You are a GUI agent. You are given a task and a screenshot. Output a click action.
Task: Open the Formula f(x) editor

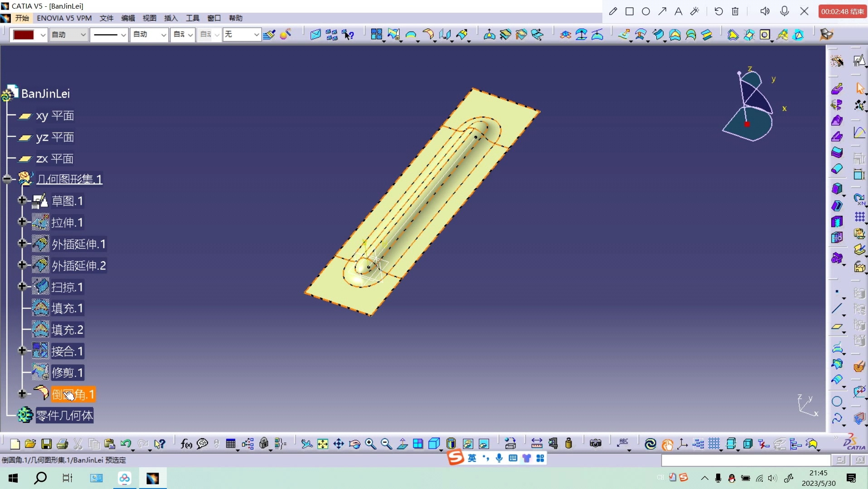tap(186, 444)
